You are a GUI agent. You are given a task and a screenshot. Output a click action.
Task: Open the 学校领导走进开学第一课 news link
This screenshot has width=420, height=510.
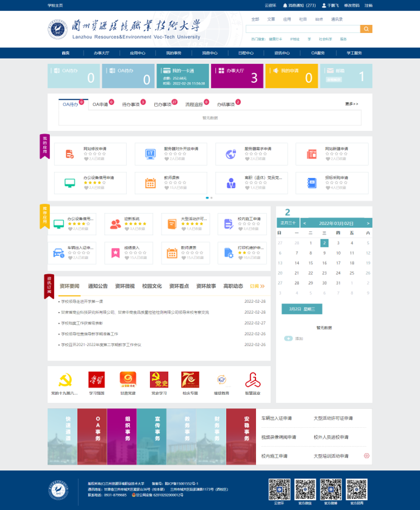pyautogui.click(x=82, y=302)
